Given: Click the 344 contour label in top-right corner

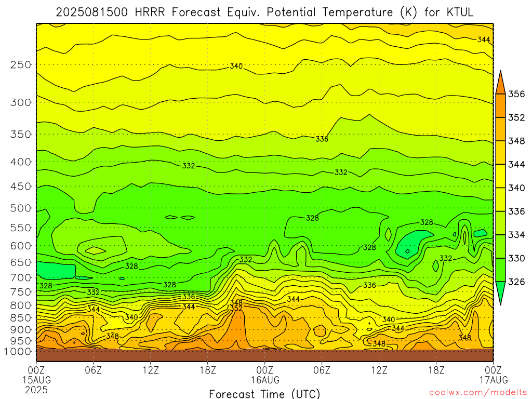Looking at the screenshot, I should [x=484, y=39].
